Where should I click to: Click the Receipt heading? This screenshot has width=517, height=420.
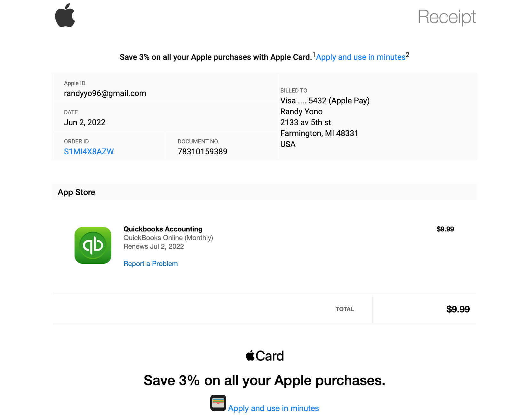click(x=447, y=17)
